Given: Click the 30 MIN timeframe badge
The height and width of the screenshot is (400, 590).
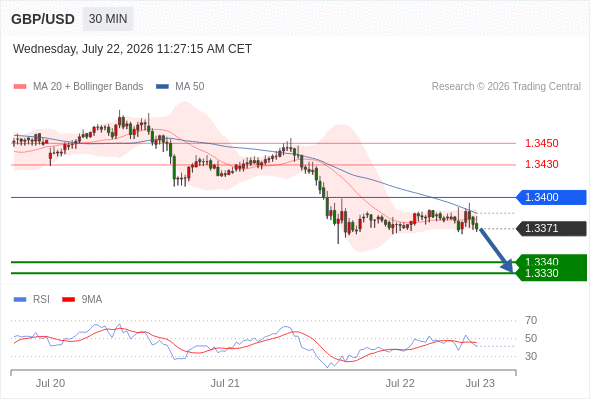Looking at the screenshot, I should coord(108,19).
